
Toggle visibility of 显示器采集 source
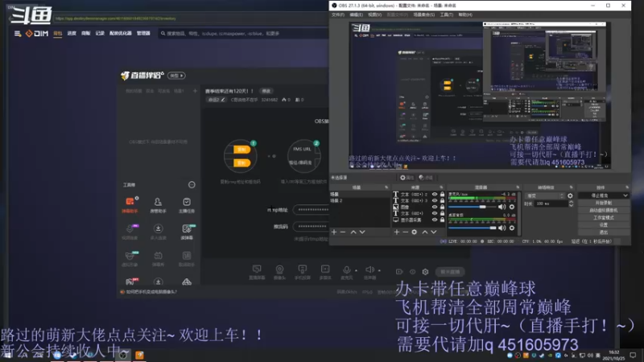point(435,220)
